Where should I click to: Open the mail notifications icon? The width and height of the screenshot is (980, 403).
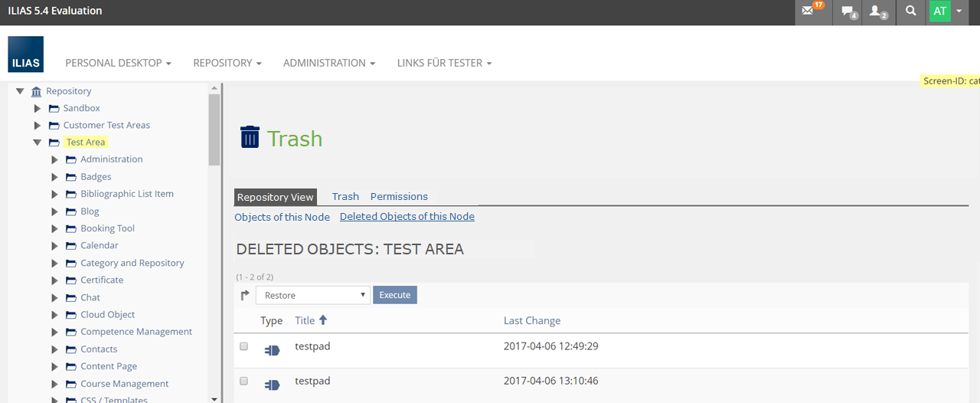[808, 11]
